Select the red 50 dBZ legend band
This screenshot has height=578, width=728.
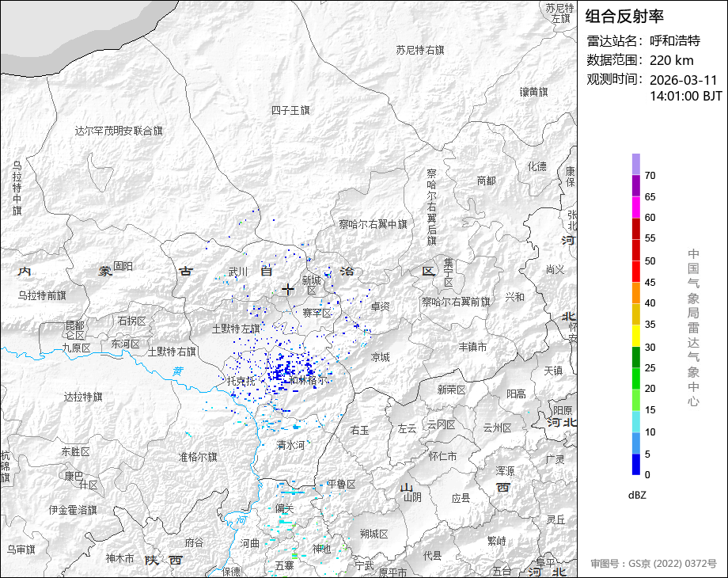(636, 250)
